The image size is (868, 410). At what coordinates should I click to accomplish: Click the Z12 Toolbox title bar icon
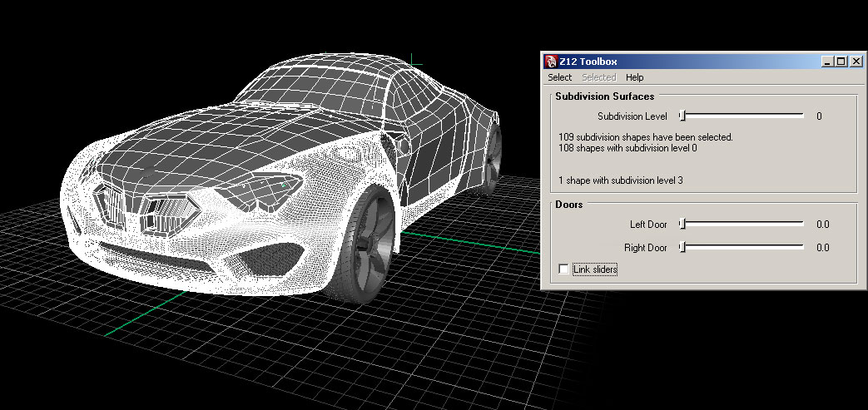pos(550,62)
